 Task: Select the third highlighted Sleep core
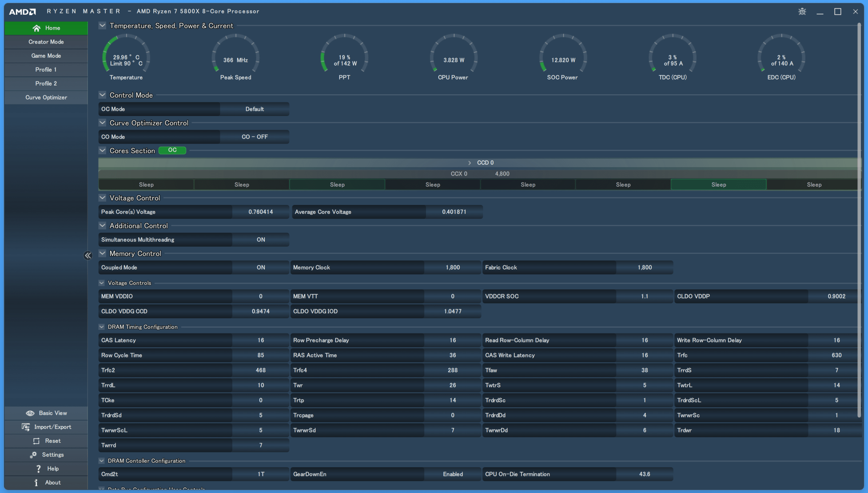click(337, 184)
